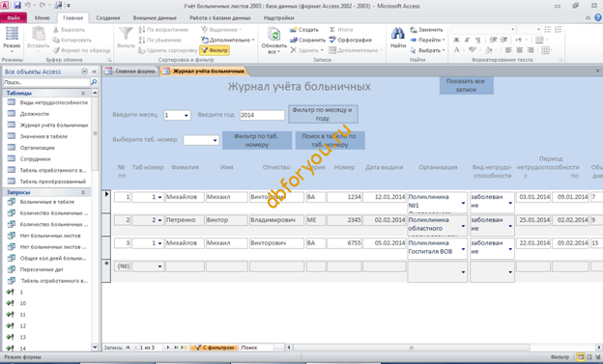Open organization dropdown for Поликлиника Госпиталя ВОВ
This screenshot has height=364, width=603.
click(x=463, y=249)
